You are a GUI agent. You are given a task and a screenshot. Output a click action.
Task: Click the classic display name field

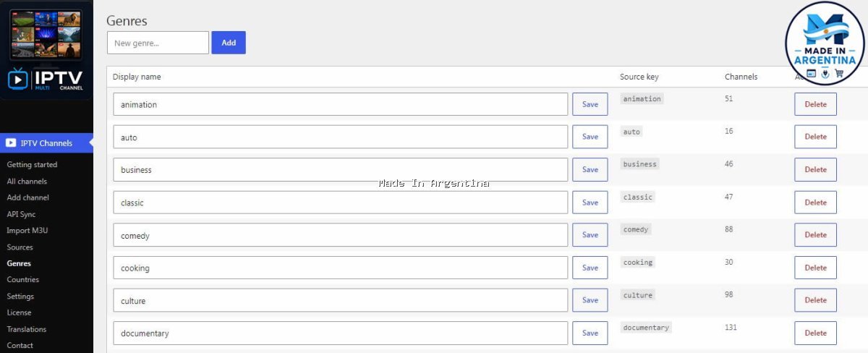coord(340,203)
